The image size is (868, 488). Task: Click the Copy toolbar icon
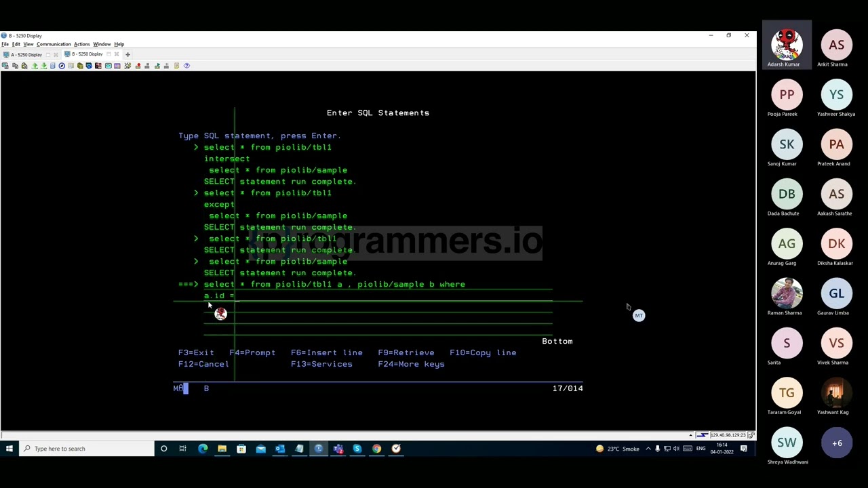click(15, 66)
